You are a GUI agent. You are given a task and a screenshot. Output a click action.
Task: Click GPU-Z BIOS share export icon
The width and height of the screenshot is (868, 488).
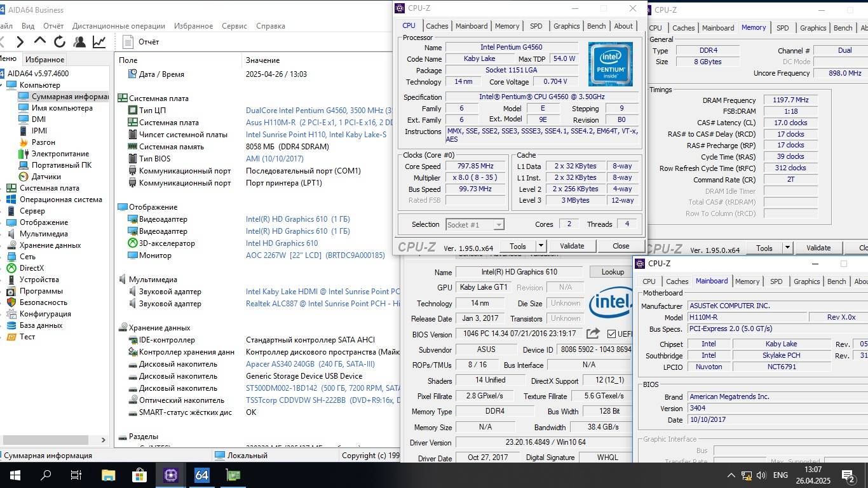[x=593, y=334]
